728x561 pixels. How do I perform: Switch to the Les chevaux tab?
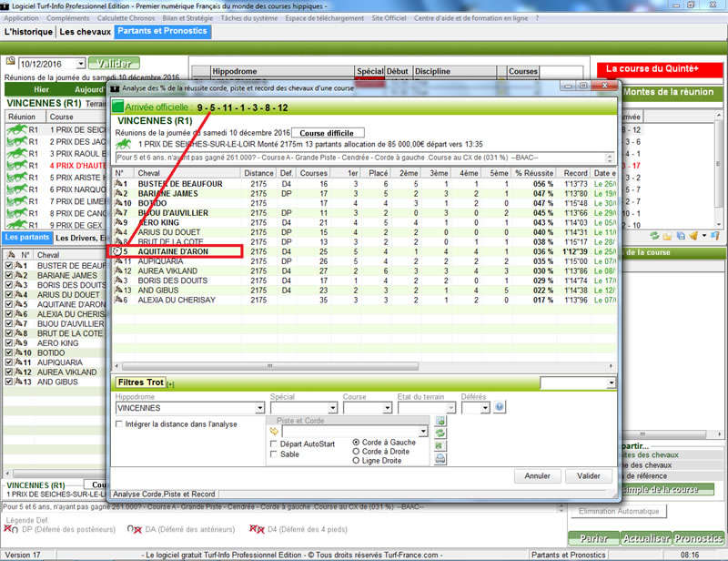coord(86,32)
